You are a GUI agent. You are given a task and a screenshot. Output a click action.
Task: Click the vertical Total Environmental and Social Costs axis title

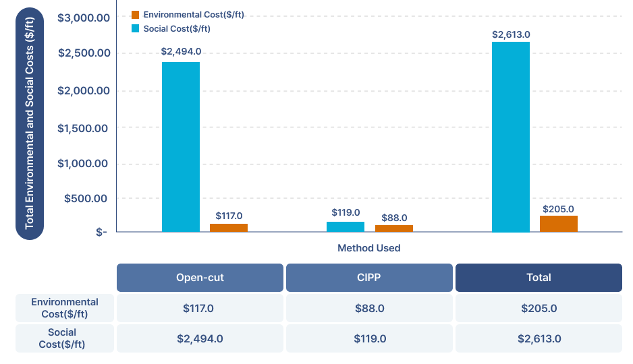coord(30,121)
